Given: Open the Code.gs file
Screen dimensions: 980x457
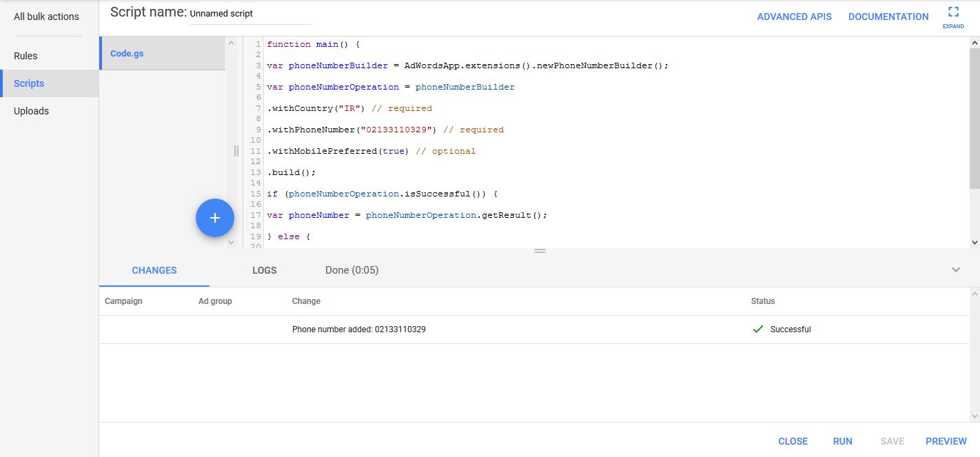Looking at the screenshot, I should (x=162, y=53).
